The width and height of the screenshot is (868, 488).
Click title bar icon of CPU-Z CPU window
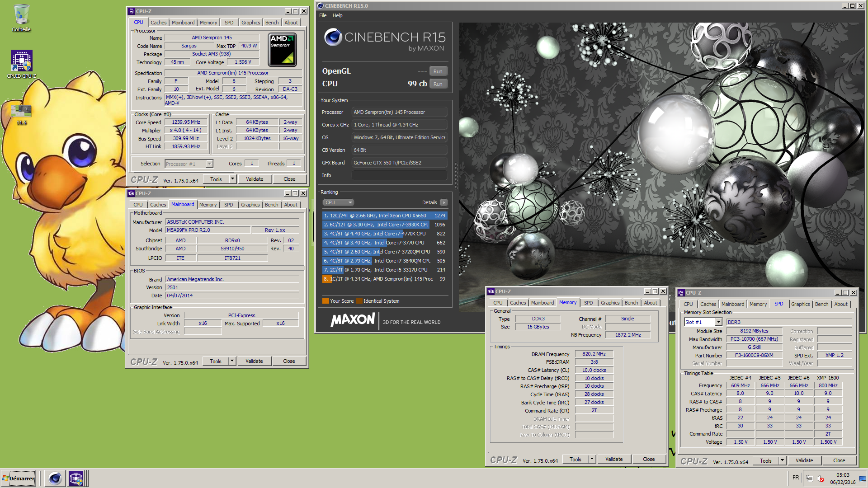point(132,11)
